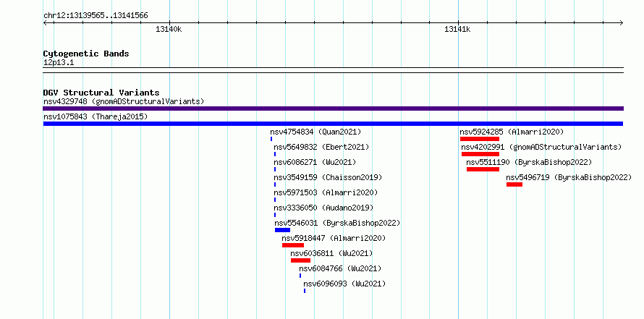This screenshot has width=644, height=319.
Task: Select the red bar under nsv6036811
Action: (300, 260)
